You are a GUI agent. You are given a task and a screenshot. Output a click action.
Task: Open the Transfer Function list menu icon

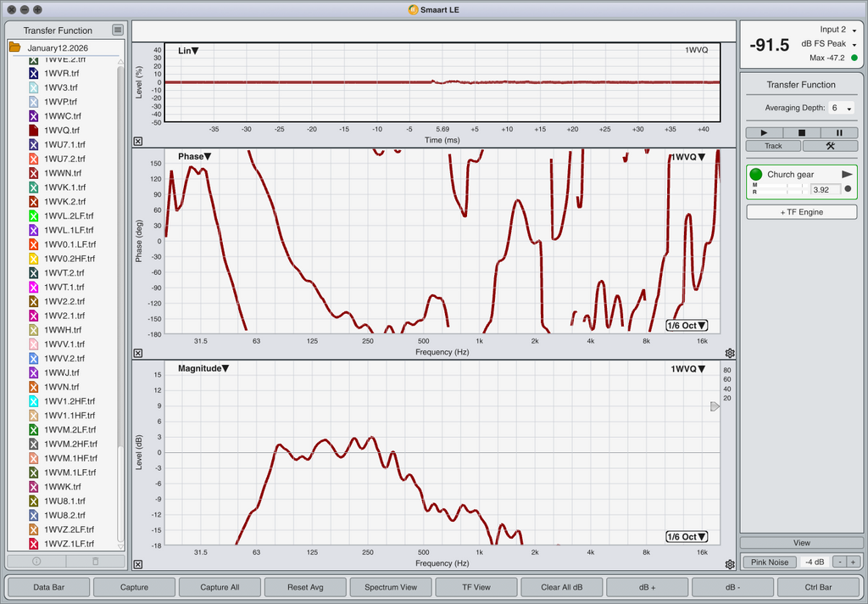tap(118, 31)
